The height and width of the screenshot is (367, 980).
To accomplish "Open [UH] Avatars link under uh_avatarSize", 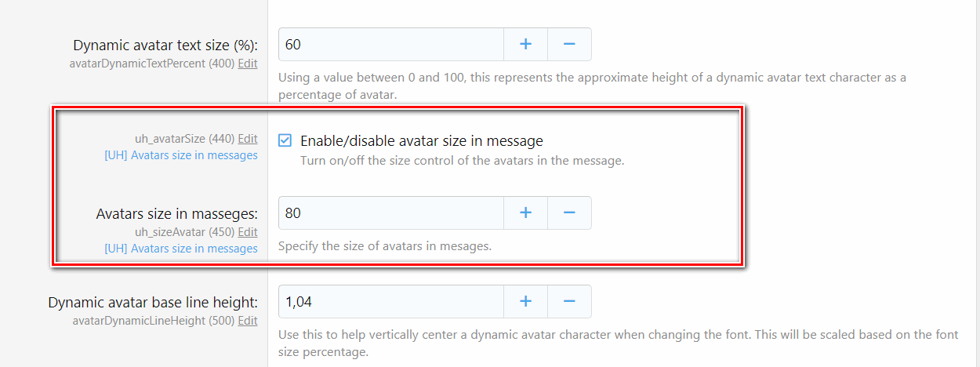I will coord(181,155).
